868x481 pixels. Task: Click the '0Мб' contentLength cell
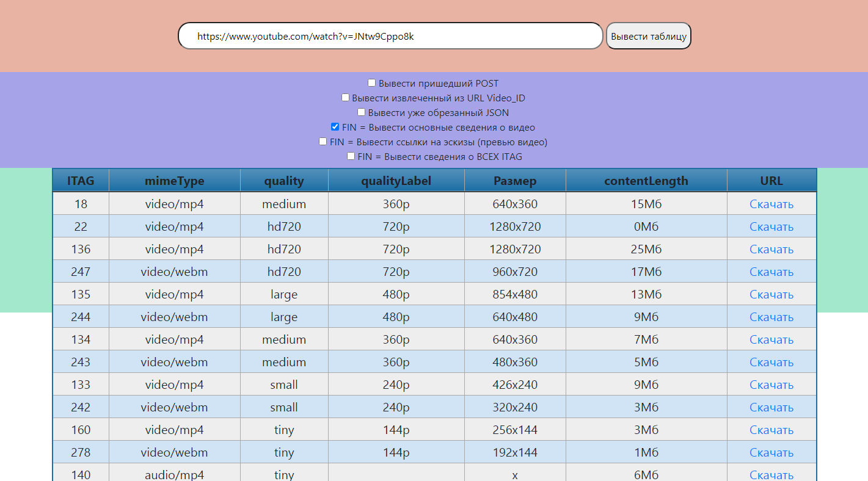point(646,226)
